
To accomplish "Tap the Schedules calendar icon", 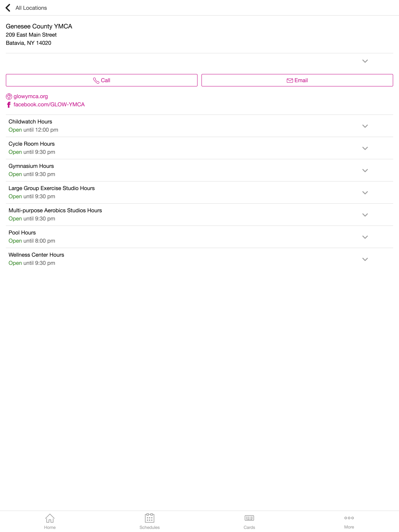I will tap(149, 518).
